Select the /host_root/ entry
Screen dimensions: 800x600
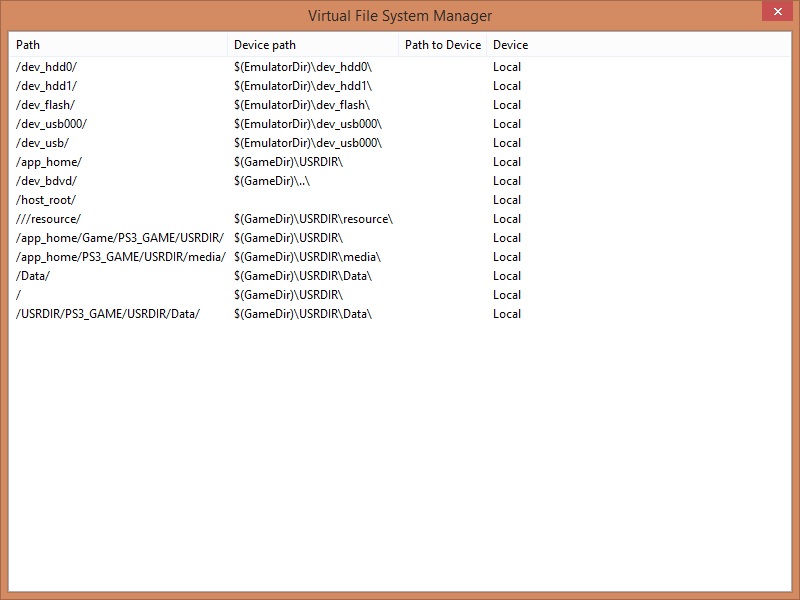click(x=46, y=200)
